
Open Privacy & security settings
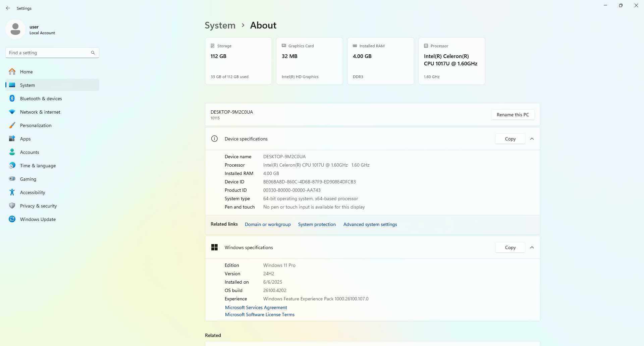coord(52,206)
